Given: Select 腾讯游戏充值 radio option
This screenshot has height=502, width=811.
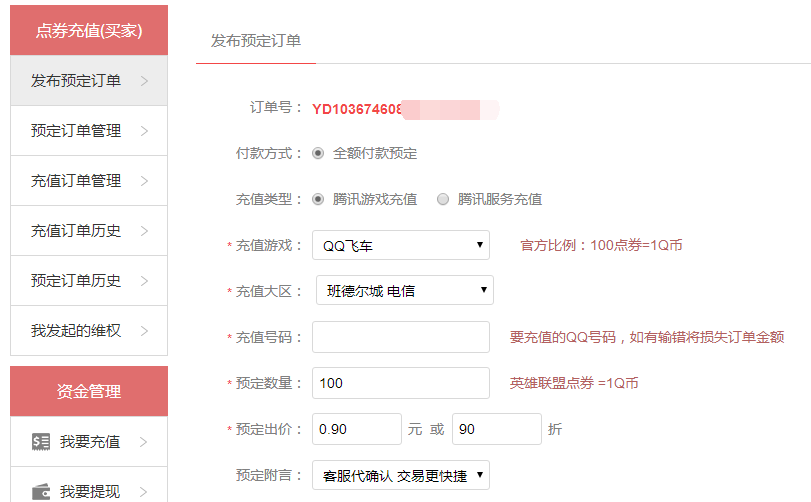Looking at the screenshot, I should pyautogui.click(x=318, y=199).
